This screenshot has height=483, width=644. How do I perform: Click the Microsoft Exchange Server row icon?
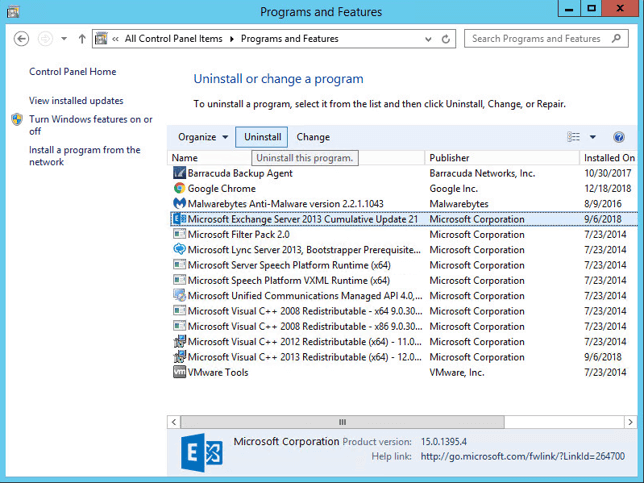(179, 219)
